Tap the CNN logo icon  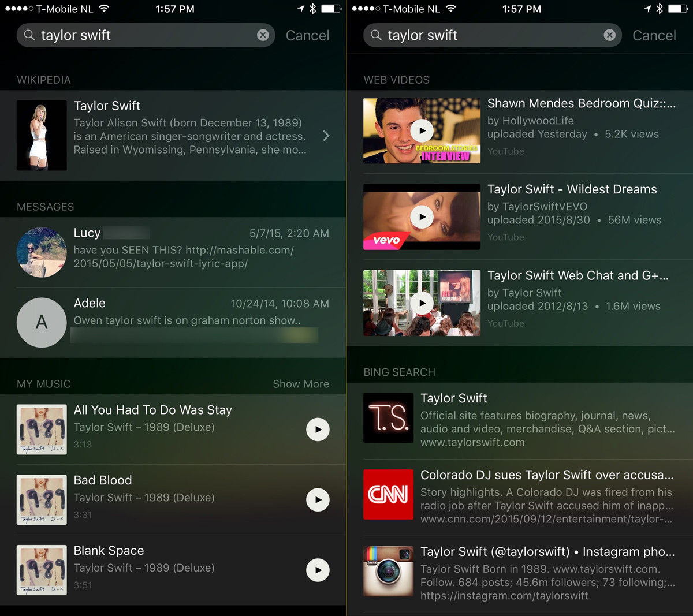(388, 495)
